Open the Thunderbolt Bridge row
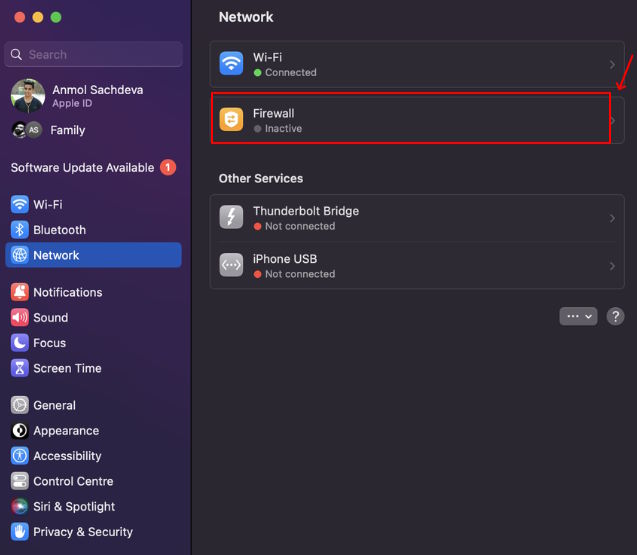The width and height of the screenshot is (637, 555). tap(417, 218)
